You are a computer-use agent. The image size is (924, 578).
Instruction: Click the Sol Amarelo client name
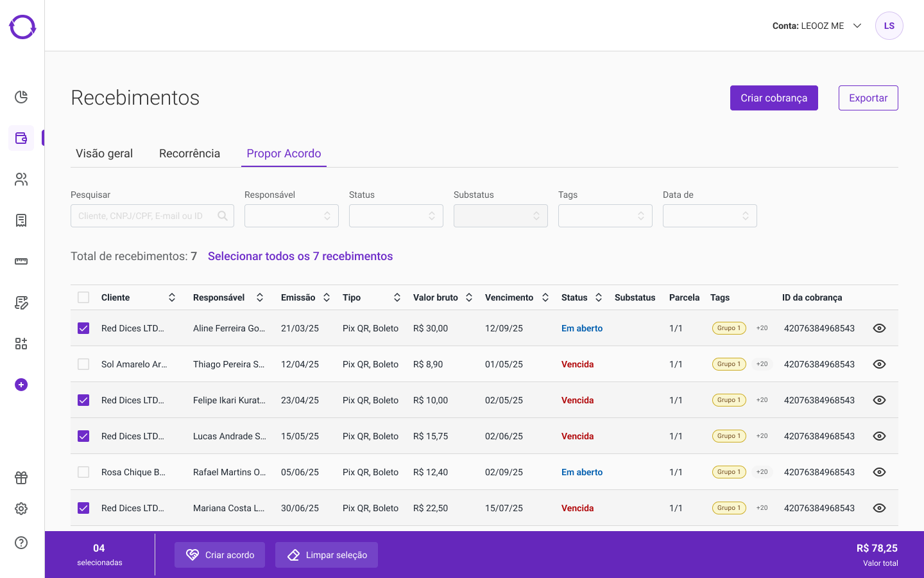134,364
